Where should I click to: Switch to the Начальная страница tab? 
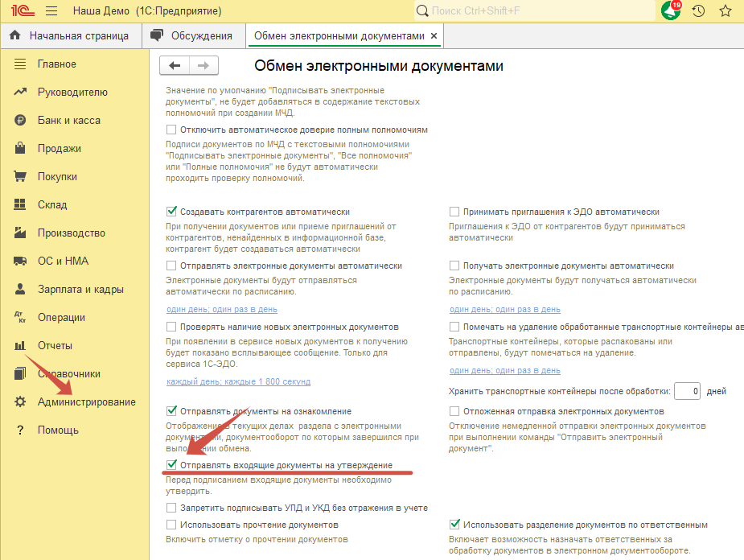pyautogui.click(x=78, y=36)
